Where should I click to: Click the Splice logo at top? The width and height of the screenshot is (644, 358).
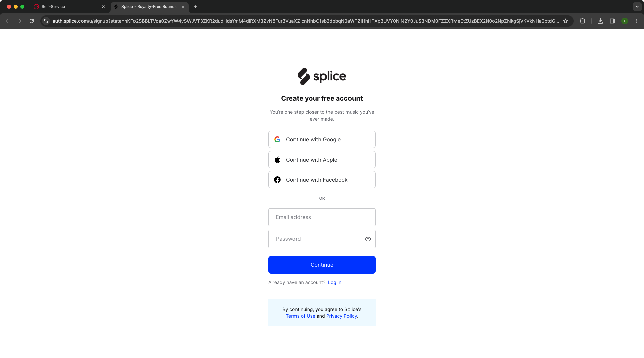coord(322,76)
